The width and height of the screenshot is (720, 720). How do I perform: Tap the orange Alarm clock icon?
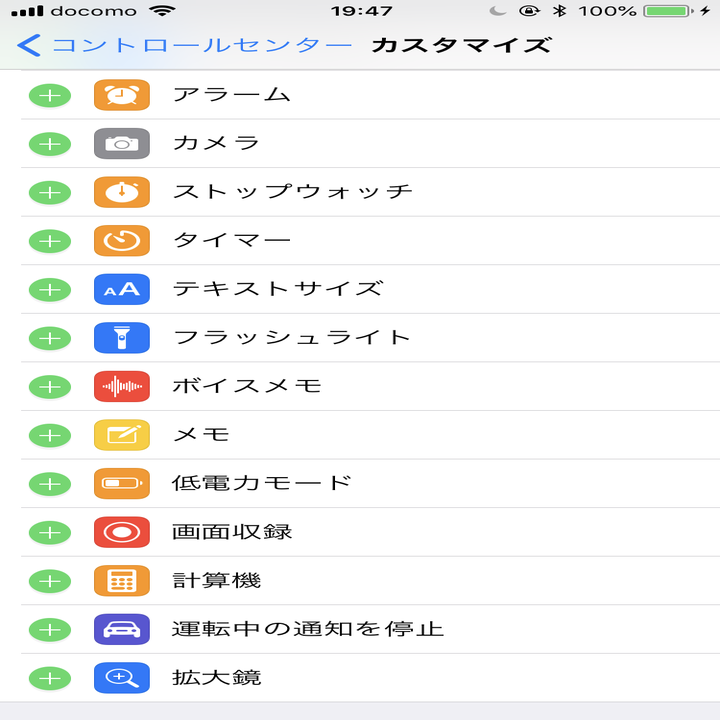point(122,95)
